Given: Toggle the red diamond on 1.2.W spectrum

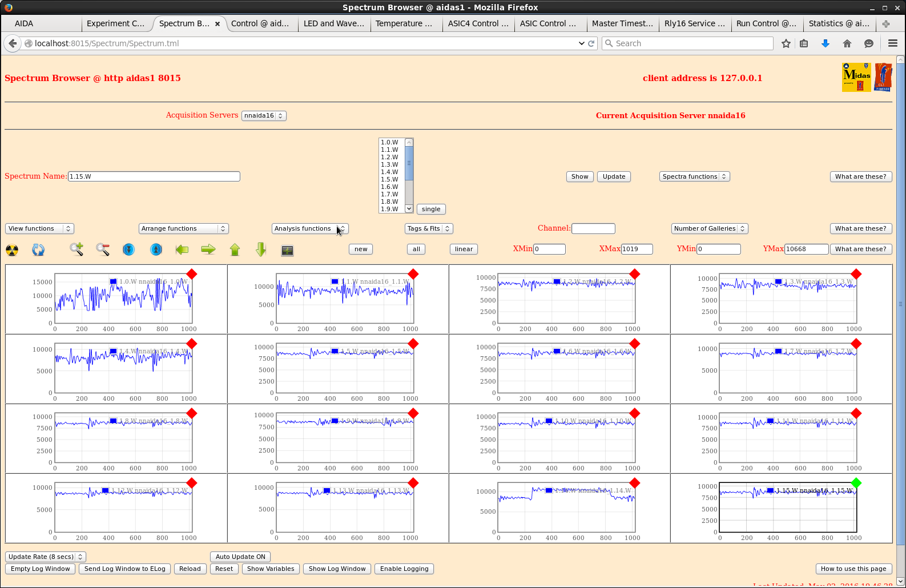Looking at the screenshot, I should 634,274.
